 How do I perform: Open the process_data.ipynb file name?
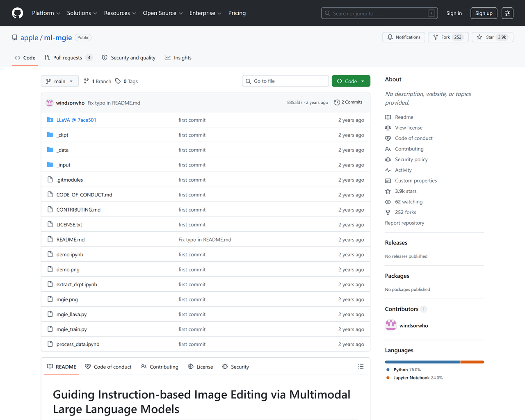pyautogui.click(x=78, y=345)
